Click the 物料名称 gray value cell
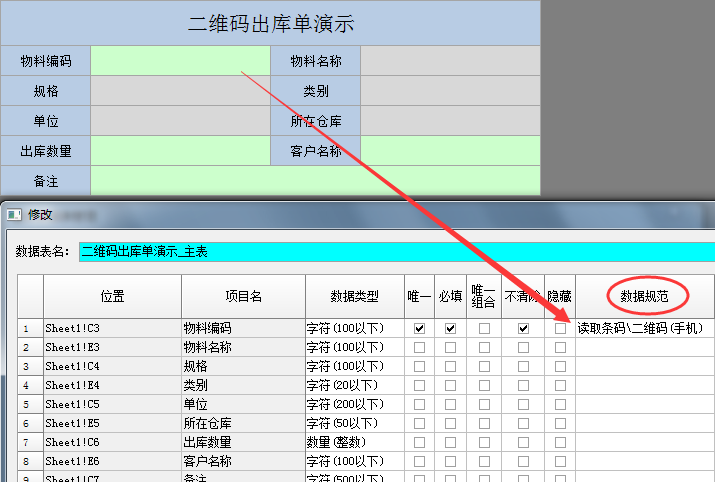This screenshot has height=482, width=715. (450, 61)
